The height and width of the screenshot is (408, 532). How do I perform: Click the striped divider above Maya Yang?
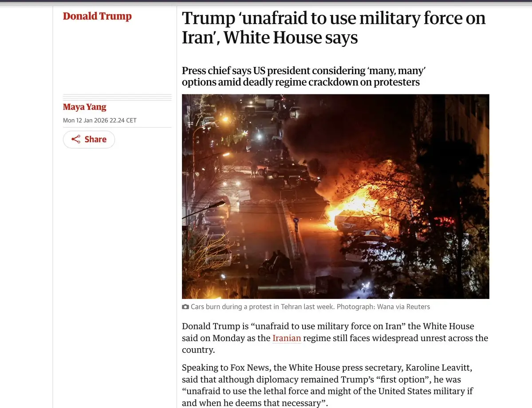tap(117, 97)
